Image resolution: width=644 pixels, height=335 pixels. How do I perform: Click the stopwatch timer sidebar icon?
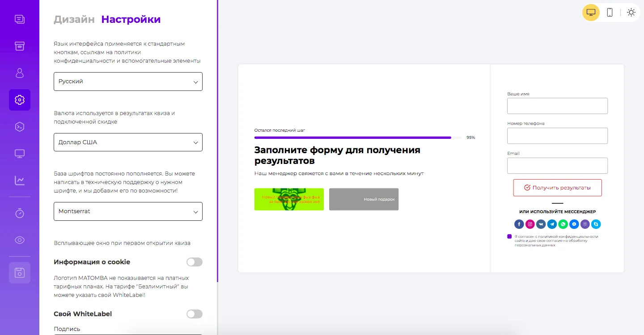(x=20, y=213)
